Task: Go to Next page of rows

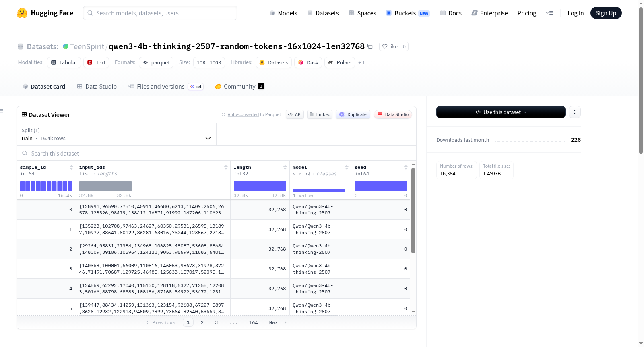Action: pyautogui.click(x=278, y=322)
